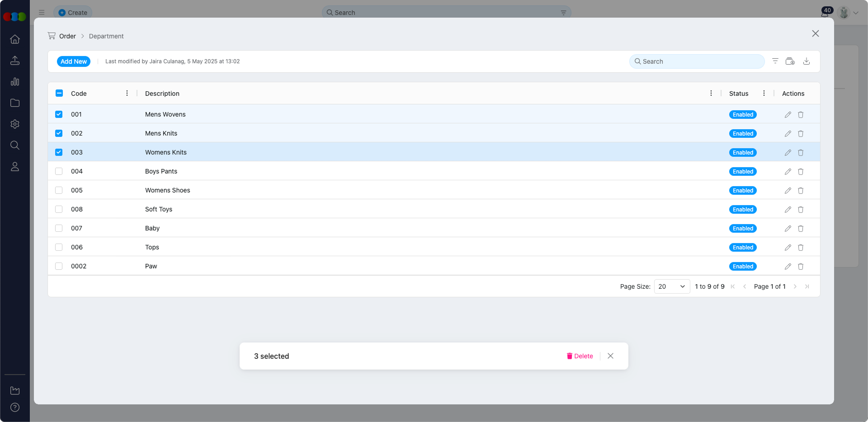Click the Add New button
This screenshot has height=422, width=868.
coord(74,61)
